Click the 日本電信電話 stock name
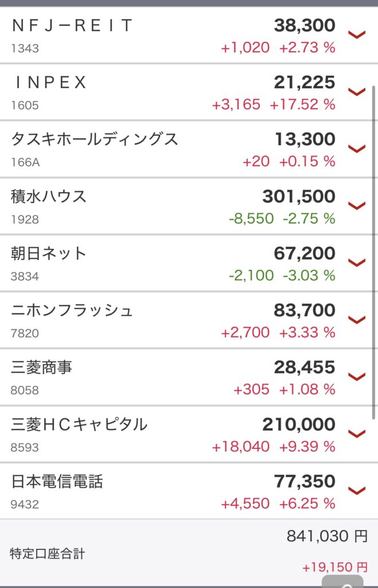 tap(57, 482)
